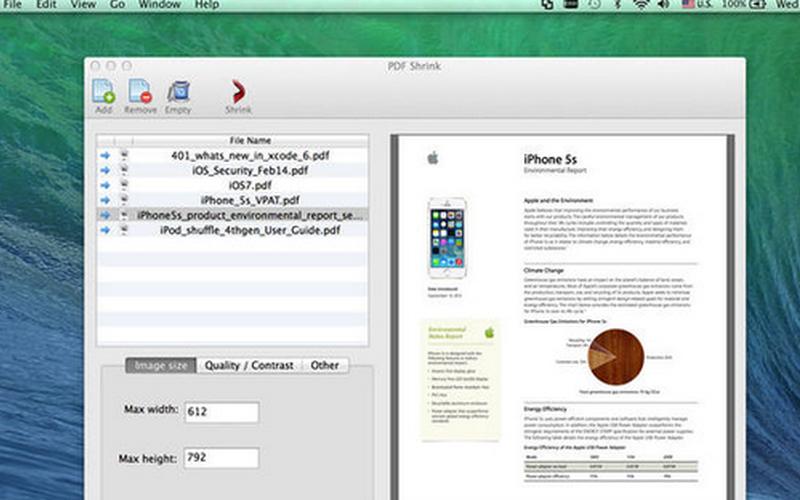Click the Bluetooth icon in menu bar
800x500 pixels.
click(x=617, y=5)
